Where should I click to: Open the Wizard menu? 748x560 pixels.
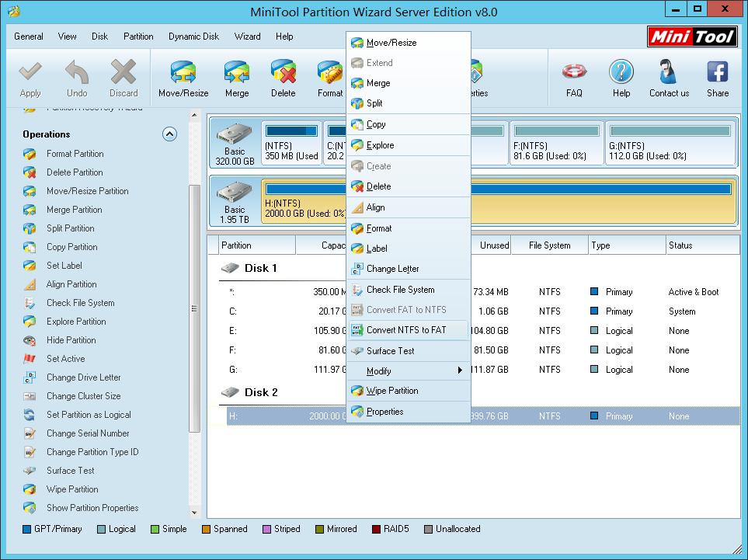click(248, 37)
